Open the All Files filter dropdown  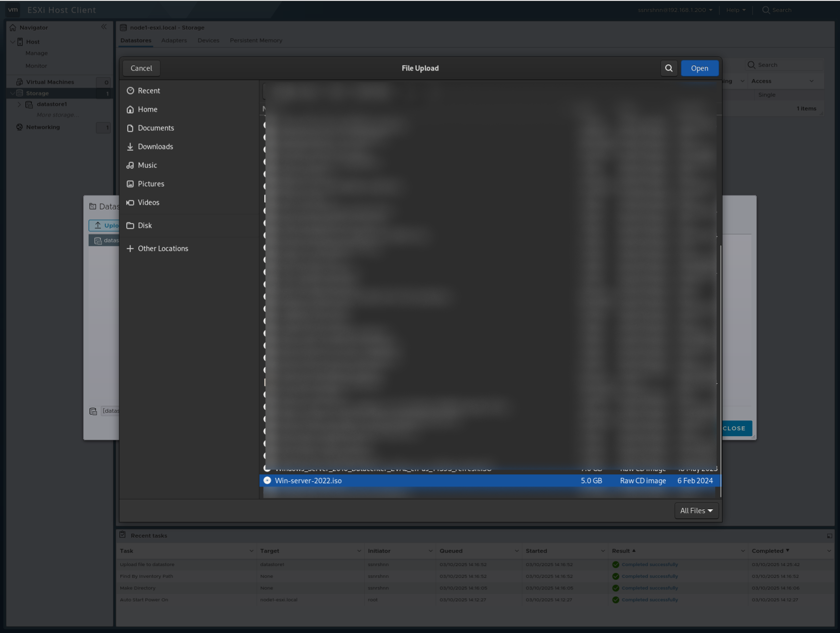(x=696, y=510)
